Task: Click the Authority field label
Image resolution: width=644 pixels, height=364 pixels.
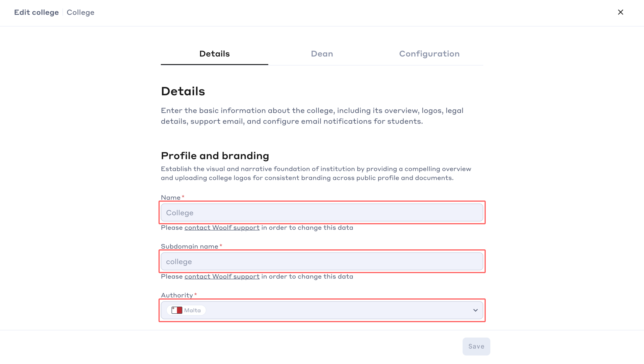Action: (x=177, y=295)
